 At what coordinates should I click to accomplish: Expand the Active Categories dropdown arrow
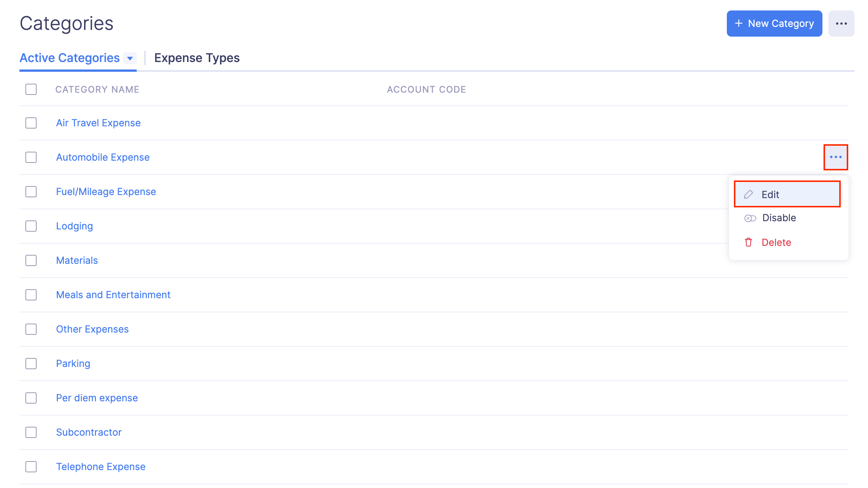(130, 58)
